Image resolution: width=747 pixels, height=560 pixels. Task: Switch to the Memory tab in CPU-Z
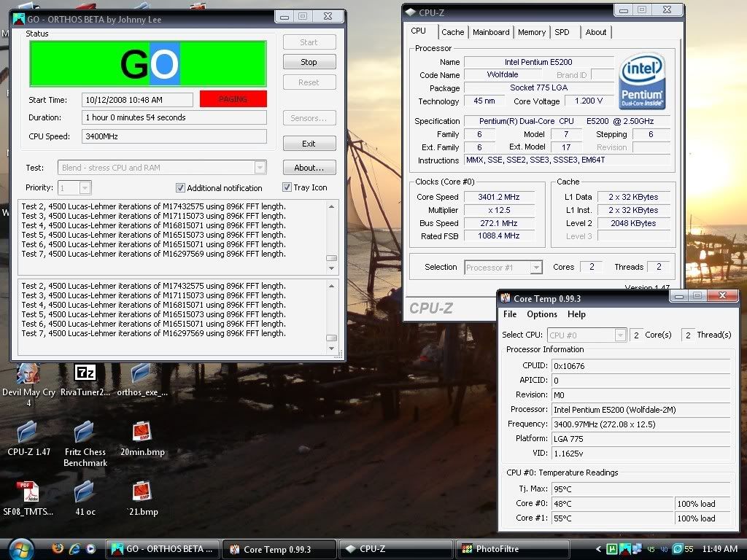531,32
